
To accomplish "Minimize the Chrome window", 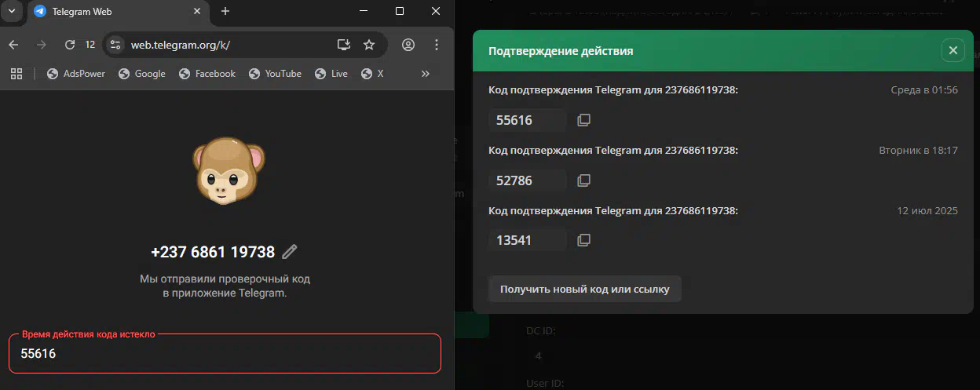I will click(364, 11).
